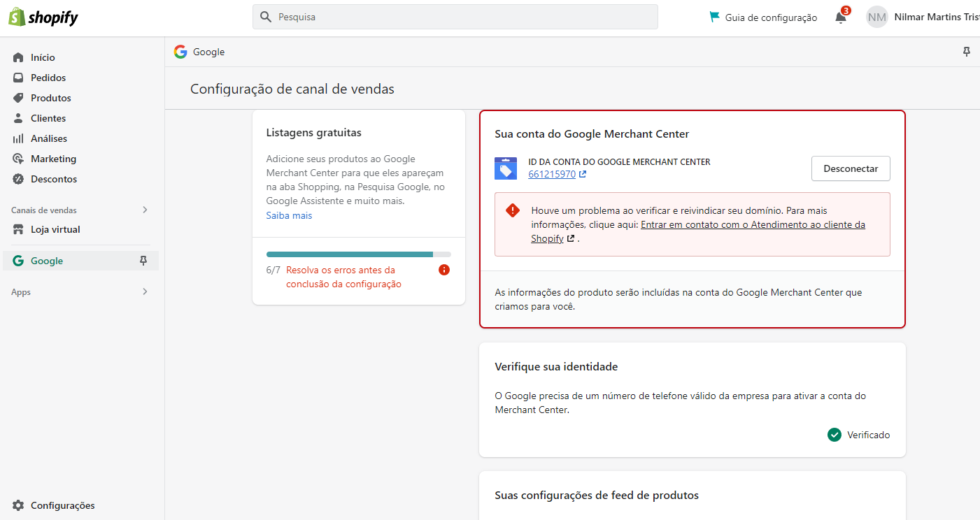
Task: Click Guia de configuração text
Action: click(771, 17)
